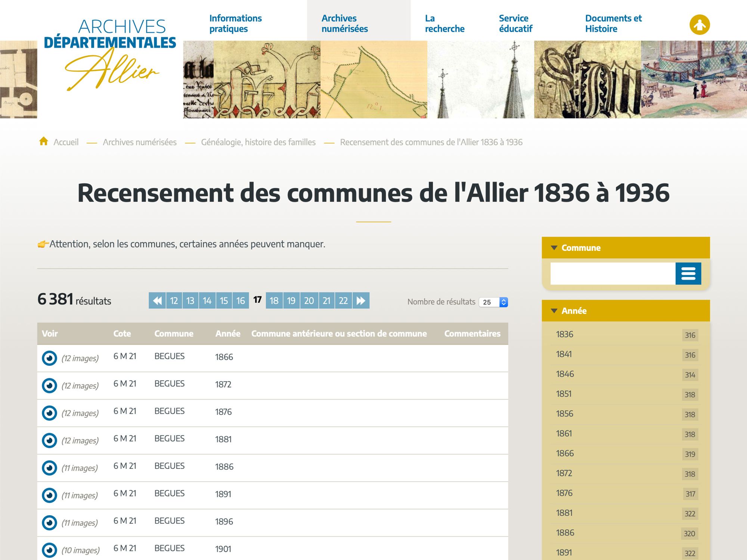This screenshot has height=560, width=747.
Task: Jump forward with double-right arrow icon
Action: point(361,301)
